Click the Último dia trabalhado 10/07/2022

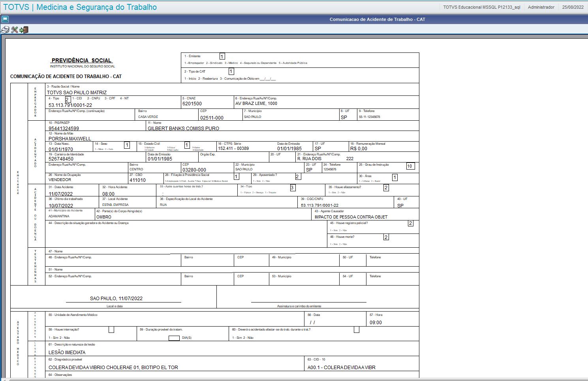61,206
